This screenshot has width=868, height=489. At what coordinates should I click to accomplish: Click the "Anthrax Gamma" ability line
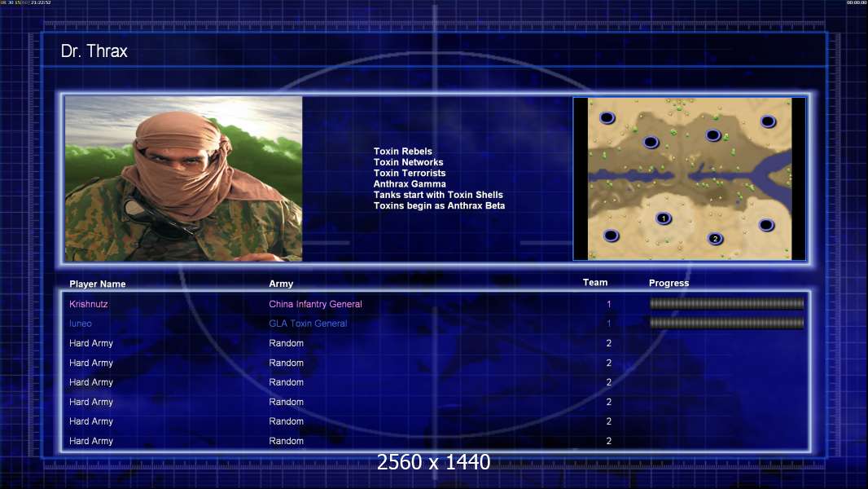(x=409, y=184)
